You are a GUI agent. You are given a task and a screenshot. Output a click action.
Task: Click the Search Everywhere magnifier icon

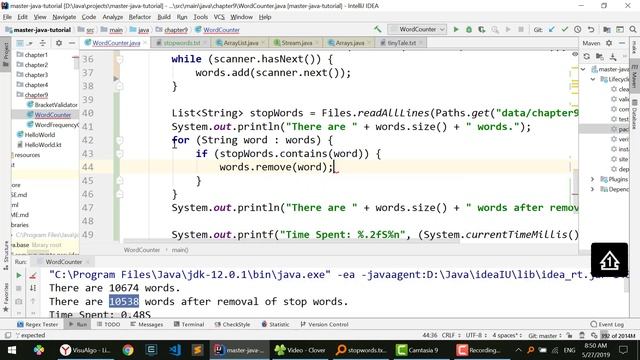click(633, 29)
